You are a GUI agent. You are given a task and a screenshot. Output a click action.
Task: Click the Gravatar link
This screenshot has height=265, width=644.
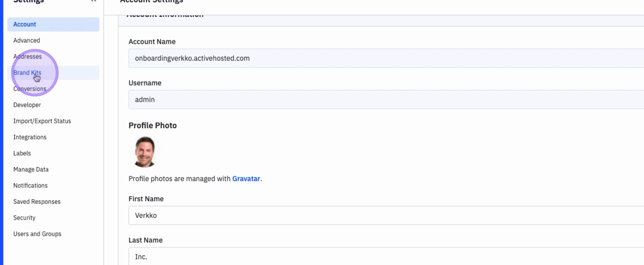[x=246, y=179]
